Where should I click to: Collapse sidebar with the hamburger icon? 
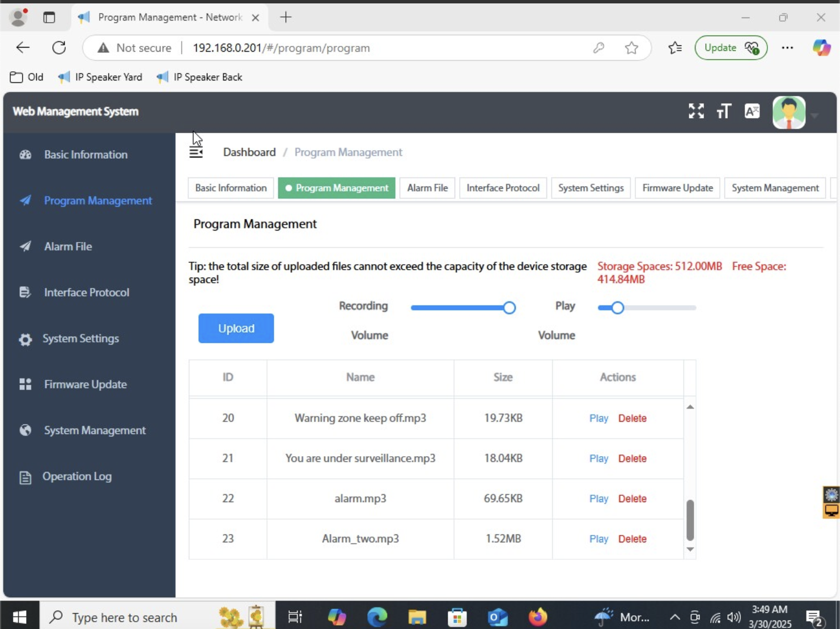[x=196, y=152]
